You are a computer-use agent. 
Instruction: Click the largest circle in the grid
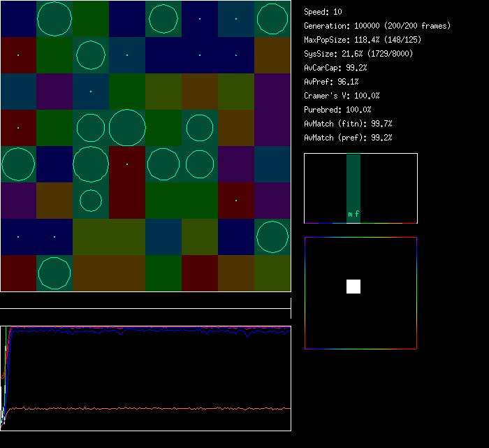coord(127,128)
